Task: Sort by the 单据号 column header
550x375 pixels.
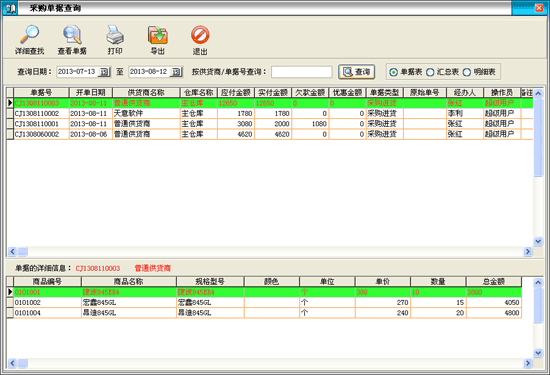Action: [x=41, y=93]
